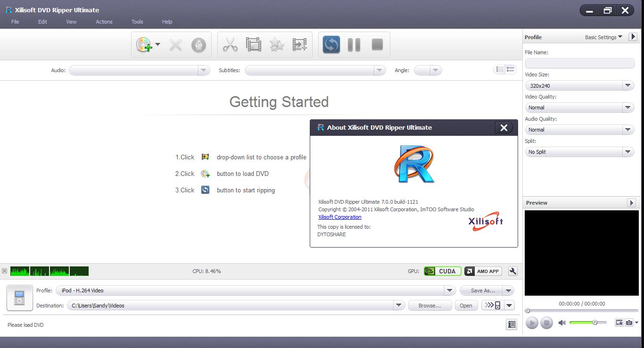Expand the Save As dropdown arrow

tap(508, 290)
